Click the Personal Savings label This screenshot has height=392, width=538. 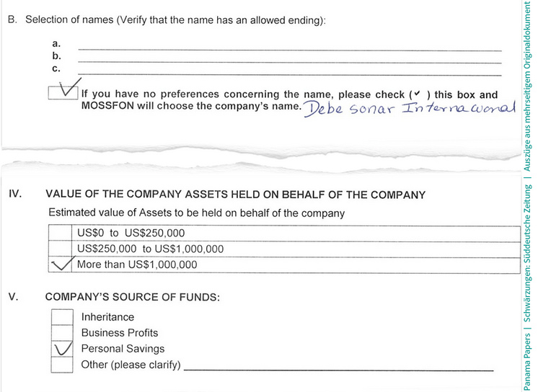click(x=123, y=349)
